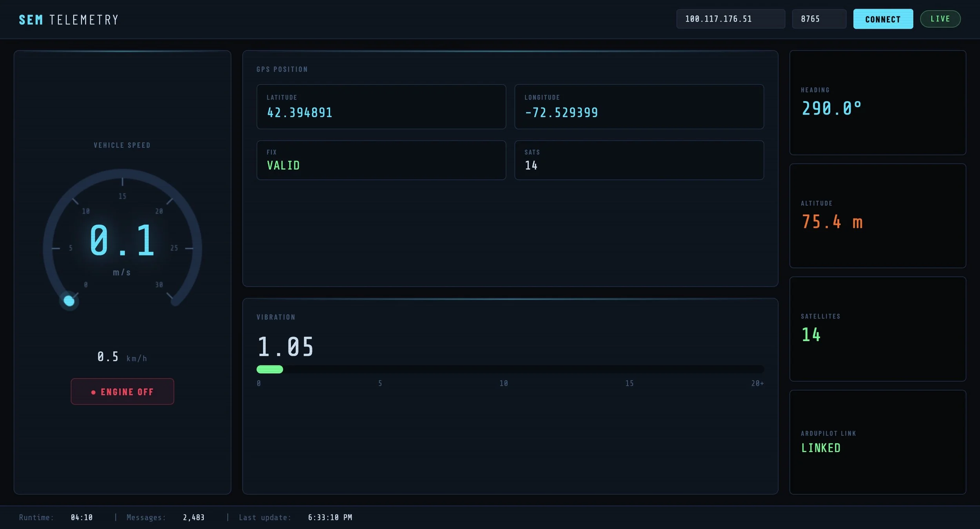Click the SEM TELEMETRY logo title
The height and width of the screenshot is (529, 980).
[x=69, y=20]
